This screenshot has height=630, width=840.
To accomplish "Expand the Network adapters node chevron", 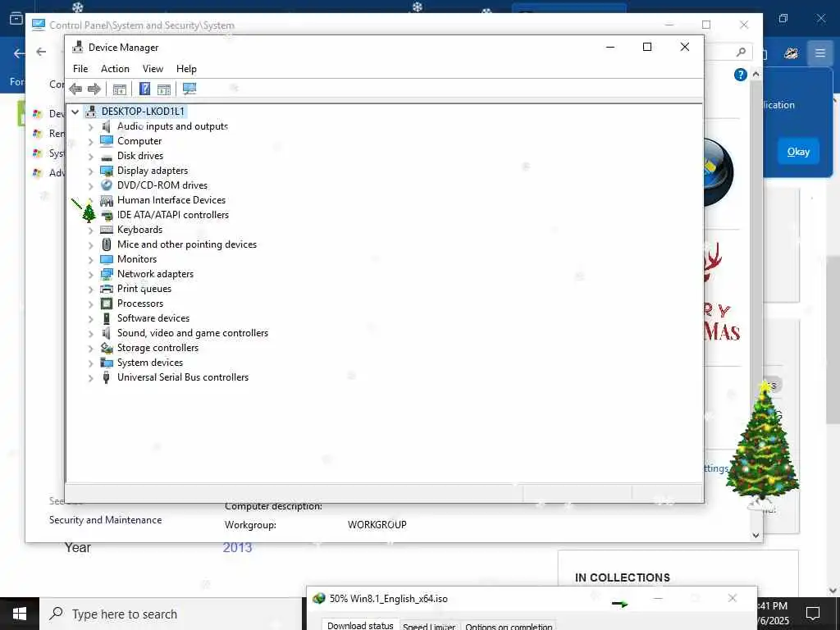I will click(90, 275).
